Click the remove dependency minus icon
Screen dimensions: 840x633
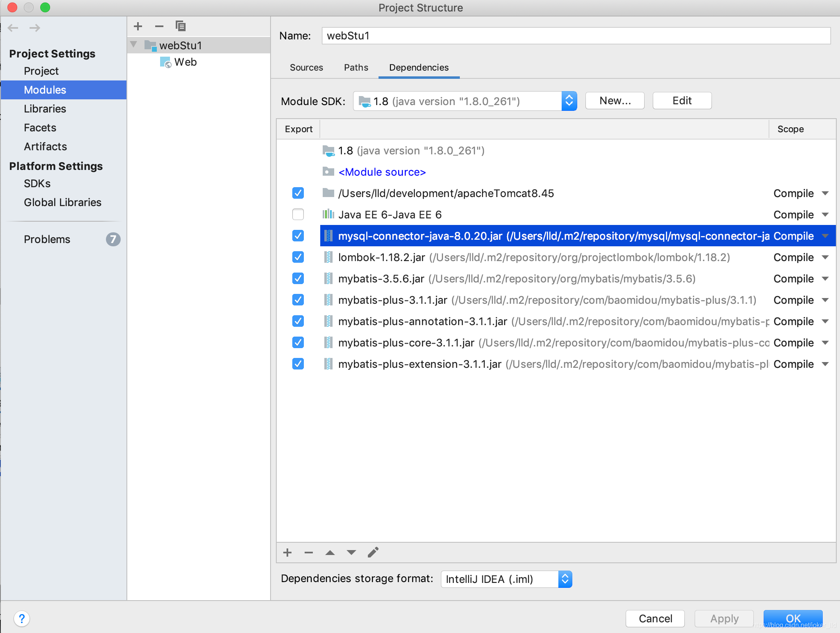[x=307, y=553]
